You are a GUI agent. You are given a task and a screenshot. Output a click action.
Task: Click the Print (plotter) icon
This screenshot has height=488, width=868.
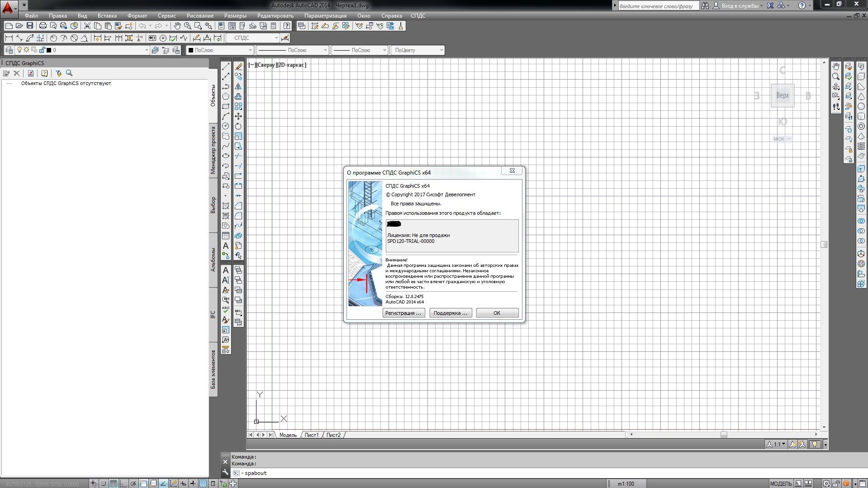tap(43, 26)
